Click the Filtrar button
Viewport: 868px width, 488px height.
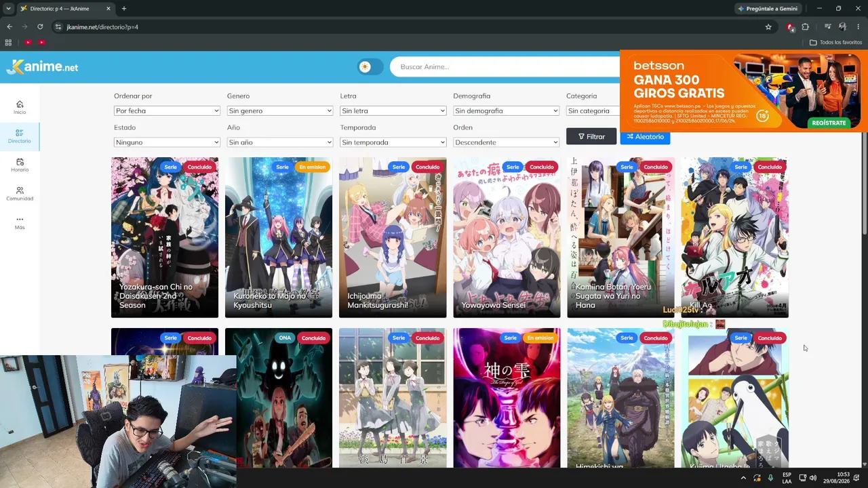[591, 136]
